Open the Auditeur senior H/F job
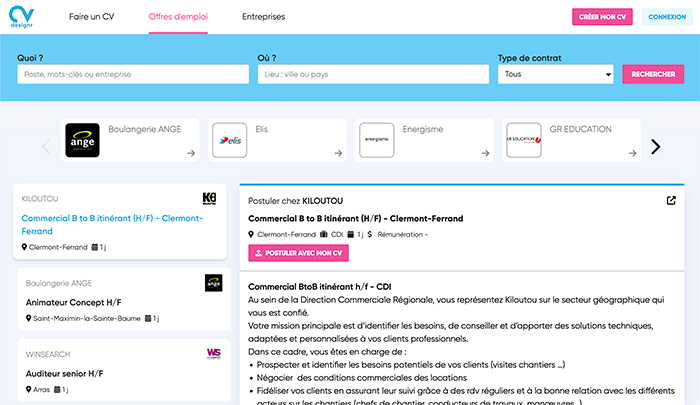 [64, 373]
